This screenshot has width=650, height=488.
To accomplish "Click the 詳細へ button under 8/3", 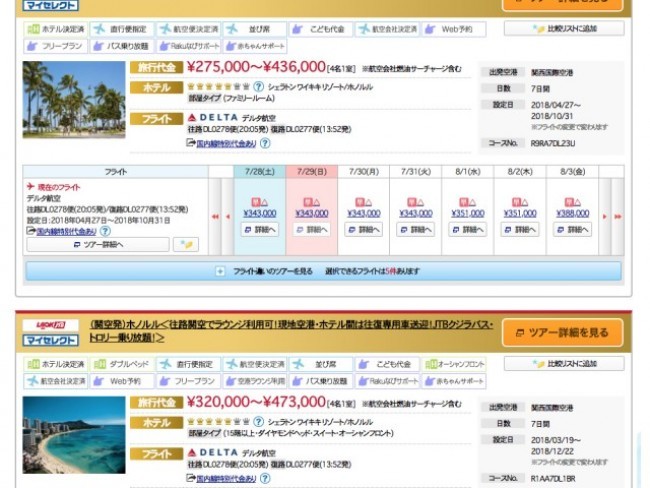I will click(x=572, y=229).
